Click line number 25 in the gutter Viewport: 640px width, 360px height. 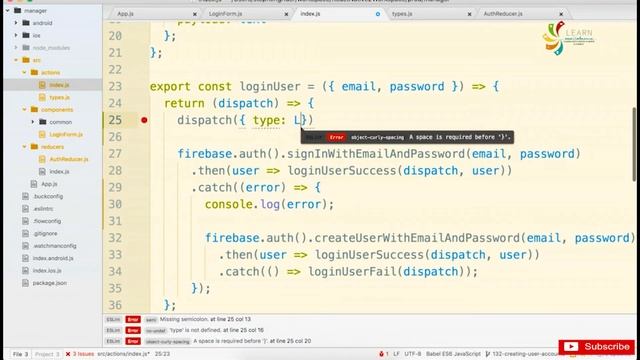pyautogui.click(x=115, y=120)
